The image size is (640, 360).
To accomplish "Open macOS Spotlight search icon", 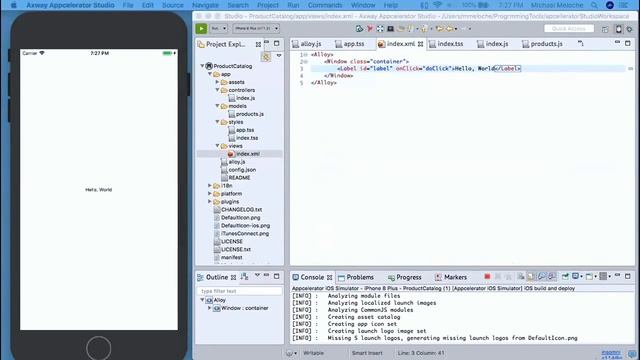I will [594, 5].
